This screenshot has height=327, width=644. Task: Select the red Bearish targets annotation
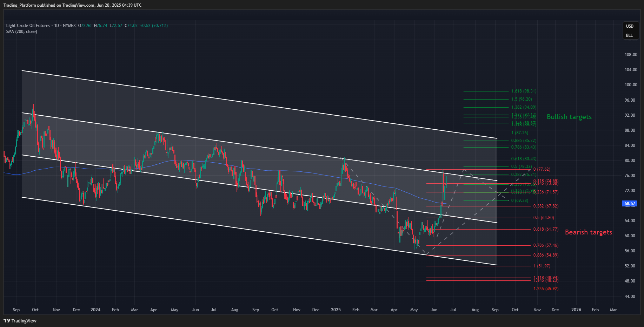(x=588, y=232)
